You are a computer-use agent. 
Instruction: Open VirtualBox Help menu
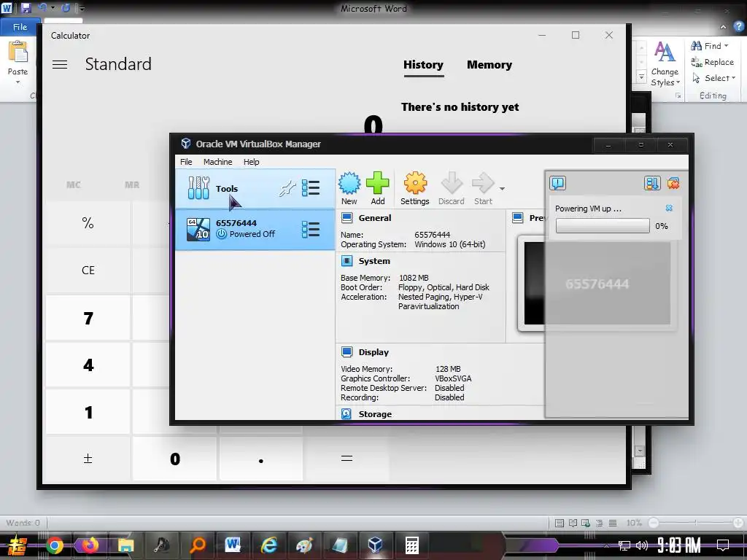[251, 162]
